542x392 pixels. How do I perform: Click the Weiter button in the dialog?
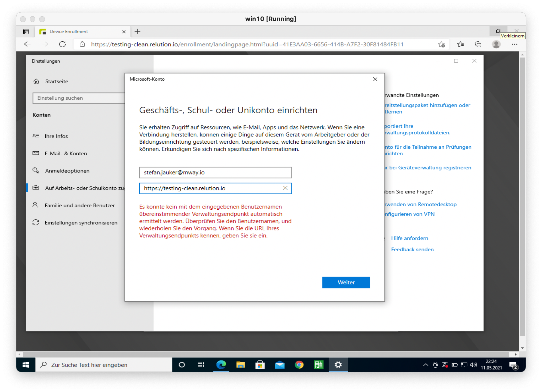coord(346,282)
